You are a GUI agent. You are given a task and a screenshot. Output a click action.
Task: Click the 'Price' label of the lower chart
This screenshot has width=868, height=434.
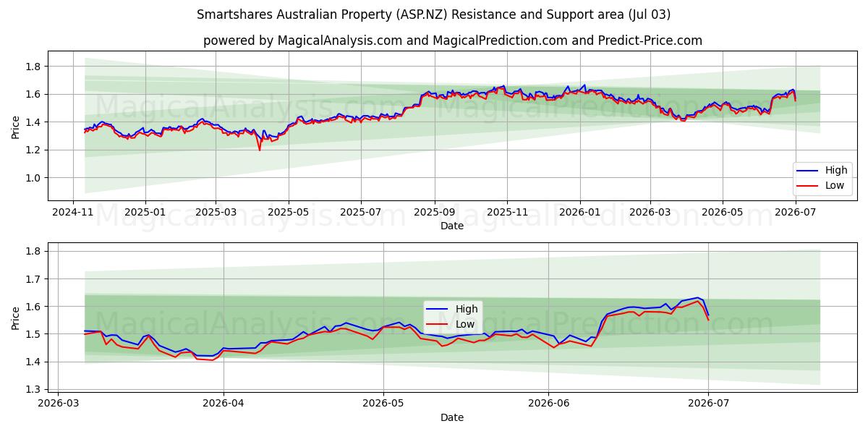[16, 319]
